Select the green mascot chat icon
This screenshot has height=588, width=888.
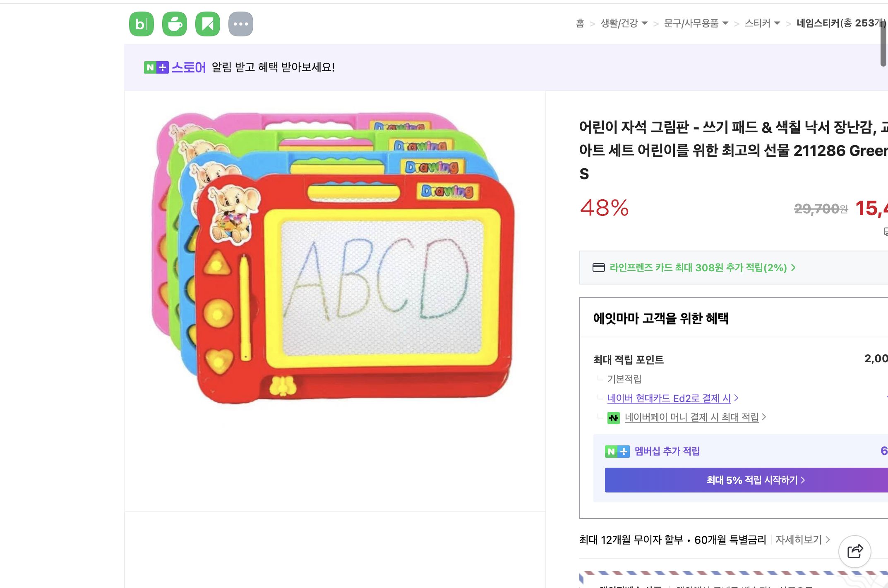click(x=175, y=24)
